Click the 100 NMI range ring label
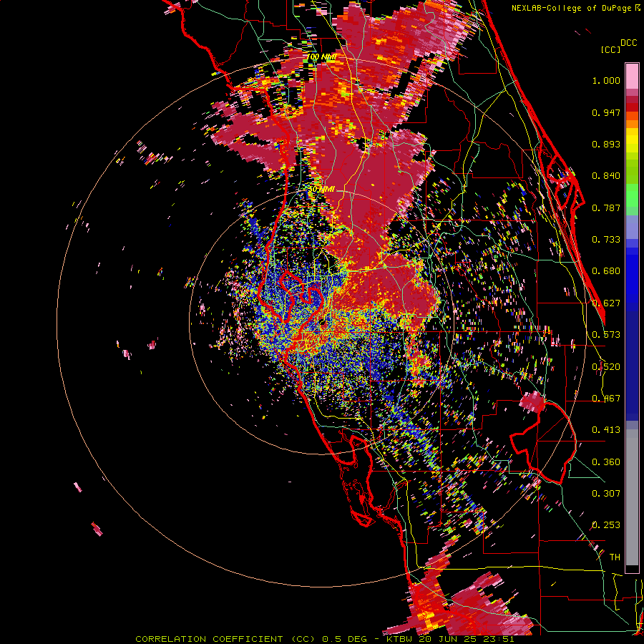The image size is (644, 644). (321, 57)
